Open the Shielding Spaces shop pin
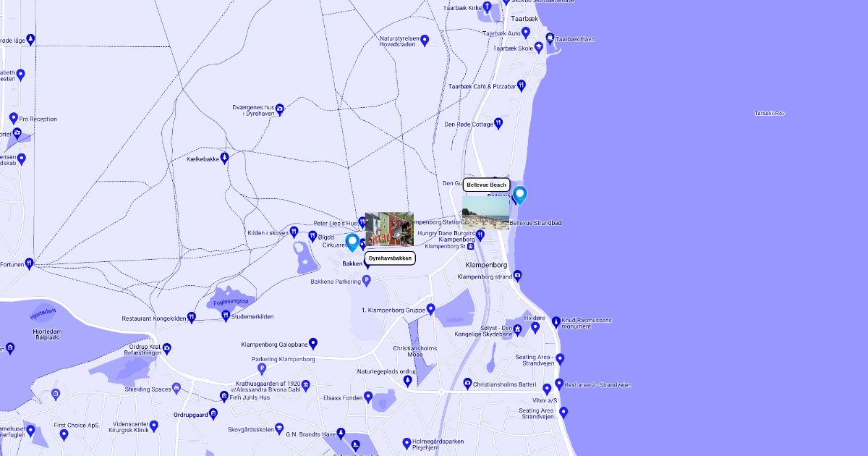This screenshot has height=456, width=868. (x=176, y=389)
